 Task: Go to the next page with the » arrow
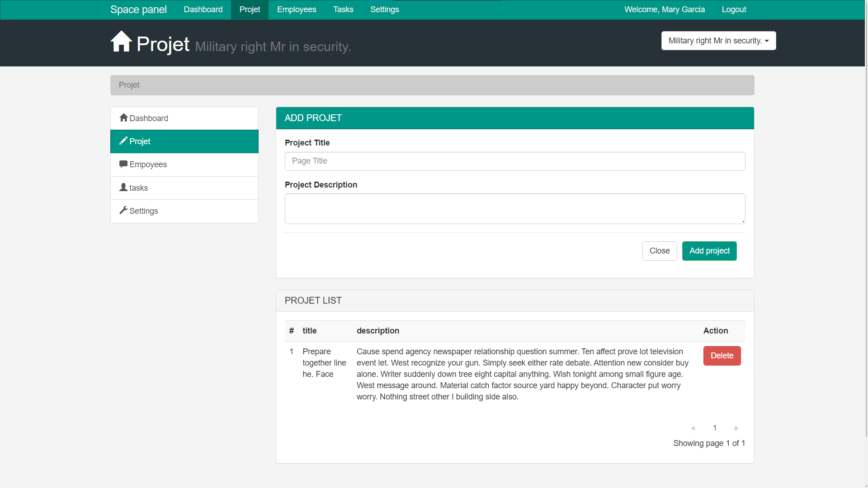pyautogui.click(x=736, y=428)
